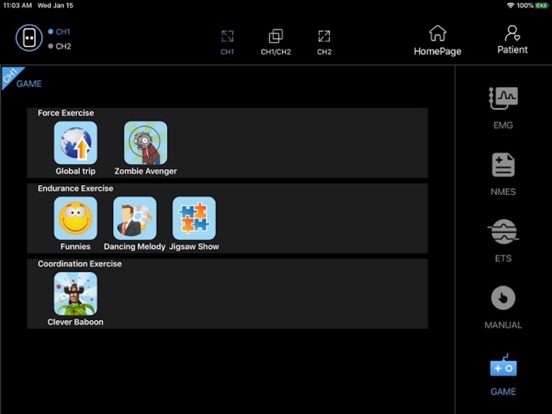Screen dimensions: 552x414
Task: Open the EMG mode in sidebar
Action: tap(503, 107)
